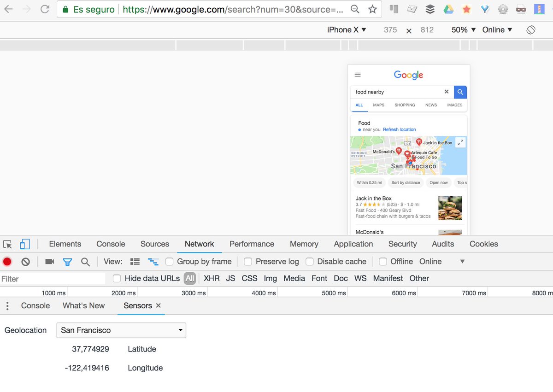553x392 pixels.
Task: Filter requests by CSS type
Action: tap(249, 278)
